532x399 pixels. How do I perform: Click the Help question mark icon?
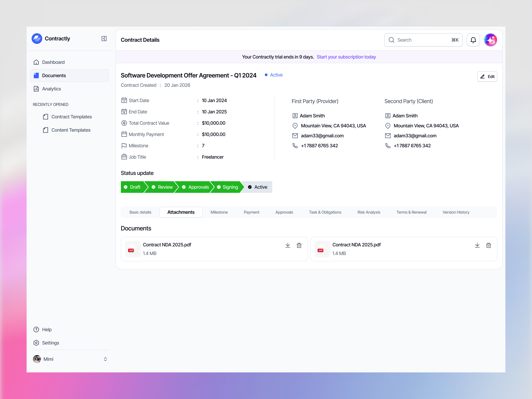36,330
